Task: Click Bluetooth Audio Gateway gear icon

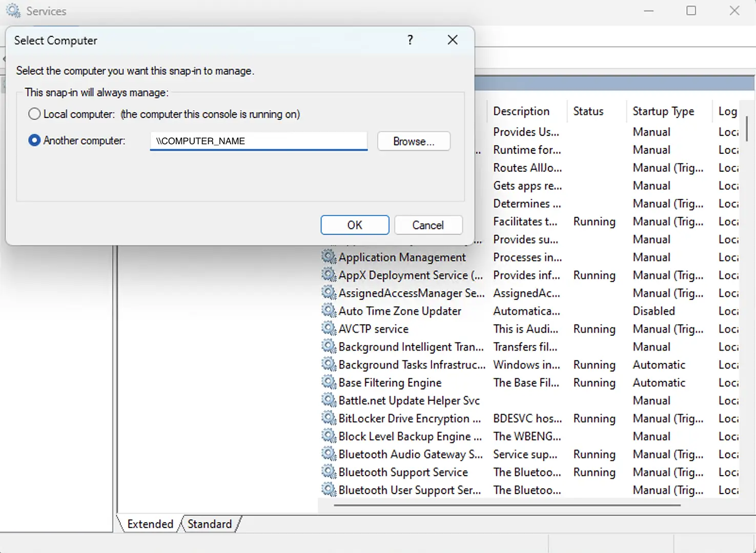Action: point(329,454)
